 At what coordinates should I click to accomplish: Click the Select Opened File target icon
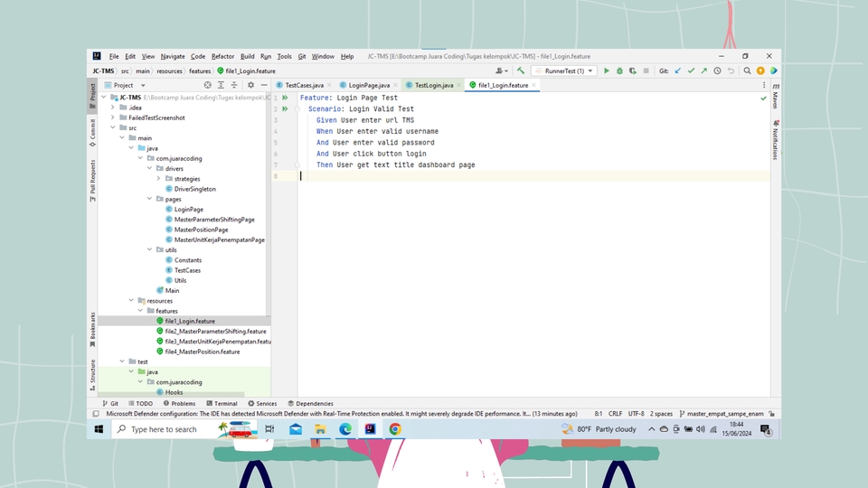pos(208,85)
